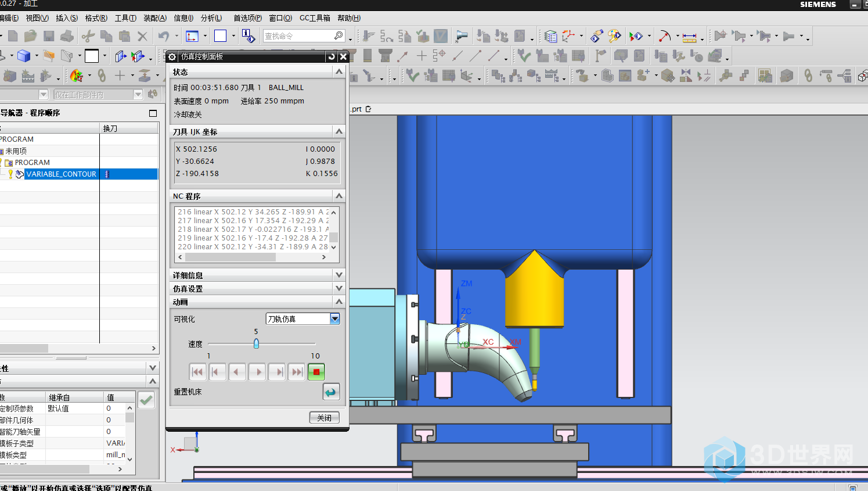Click NC line 220 in program list
This screenshot has width=868, height=491.
pos(253,246)
